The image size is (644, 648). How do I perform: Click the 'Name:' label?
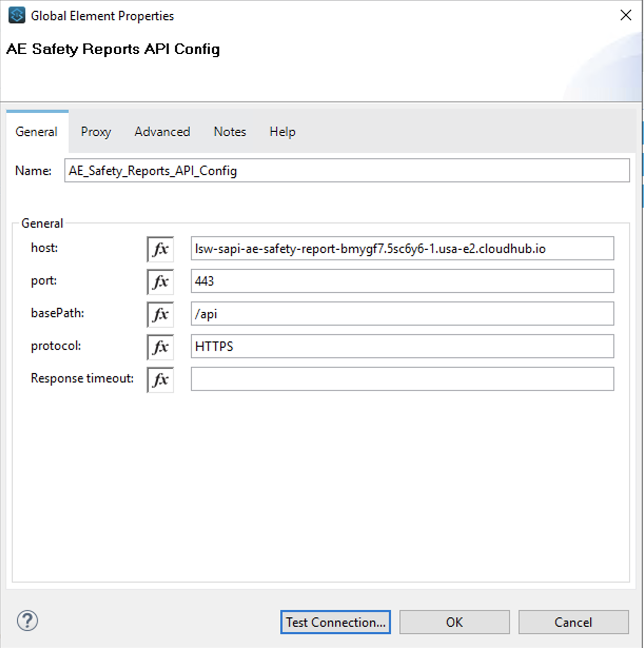(33, 171)
